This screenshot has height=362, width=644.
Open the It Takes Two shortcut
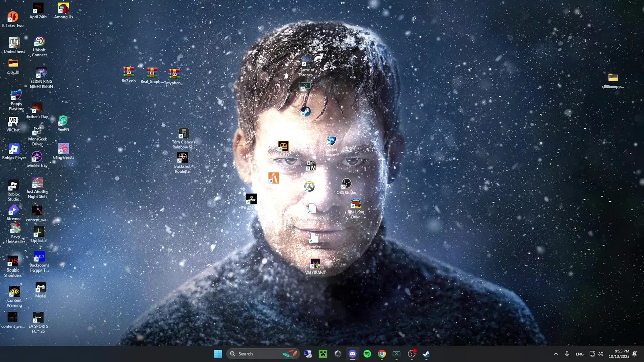click(x=13, y=20)
